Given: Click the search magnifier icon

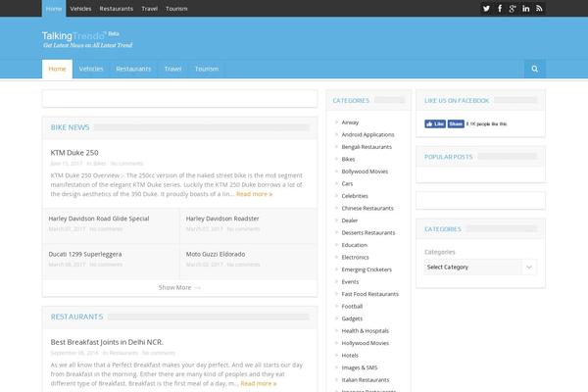Looking at the screenshot, I should 535,69.
